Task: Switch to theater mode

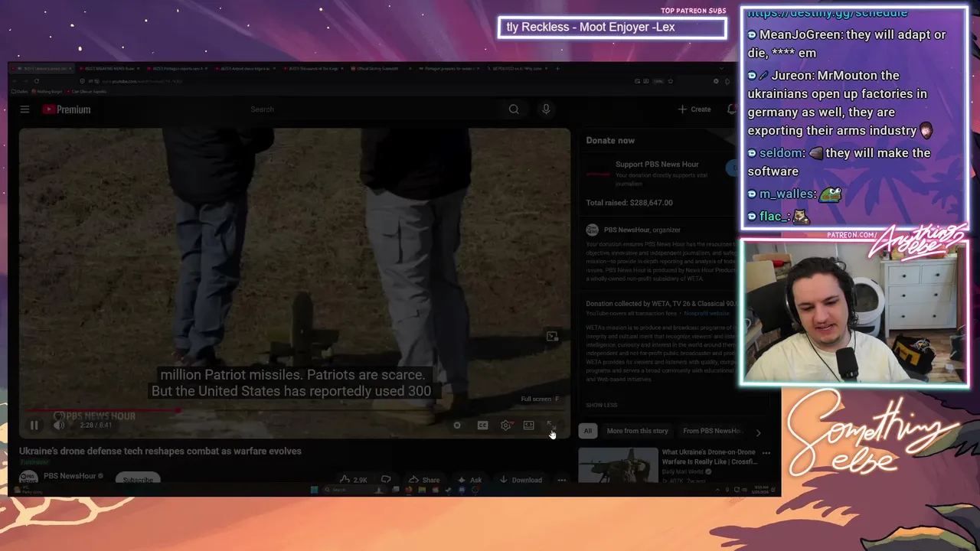Action: [528, 425]
